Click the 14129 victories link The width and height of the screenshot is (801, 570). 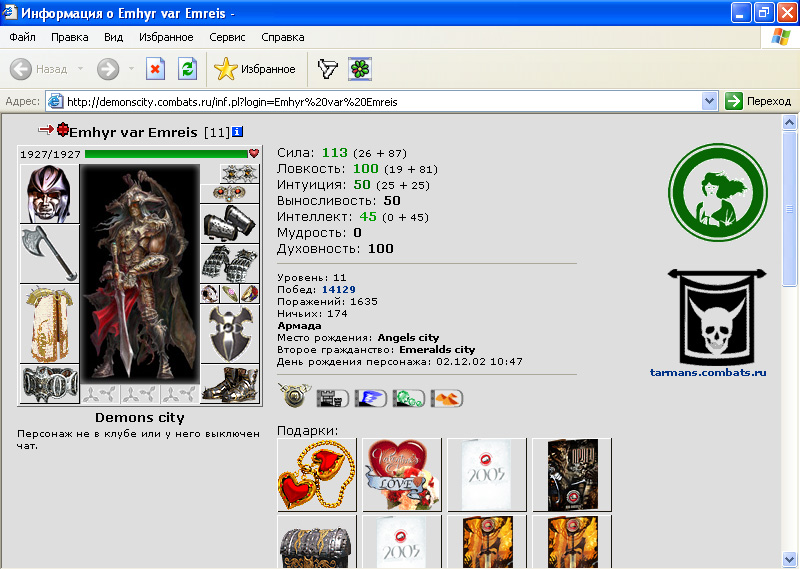click(339, 290)
